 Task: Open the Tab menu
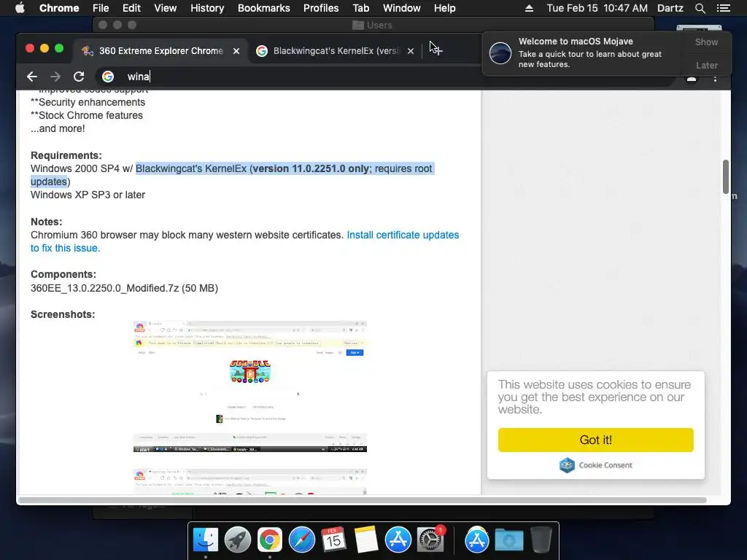[360, 8]
